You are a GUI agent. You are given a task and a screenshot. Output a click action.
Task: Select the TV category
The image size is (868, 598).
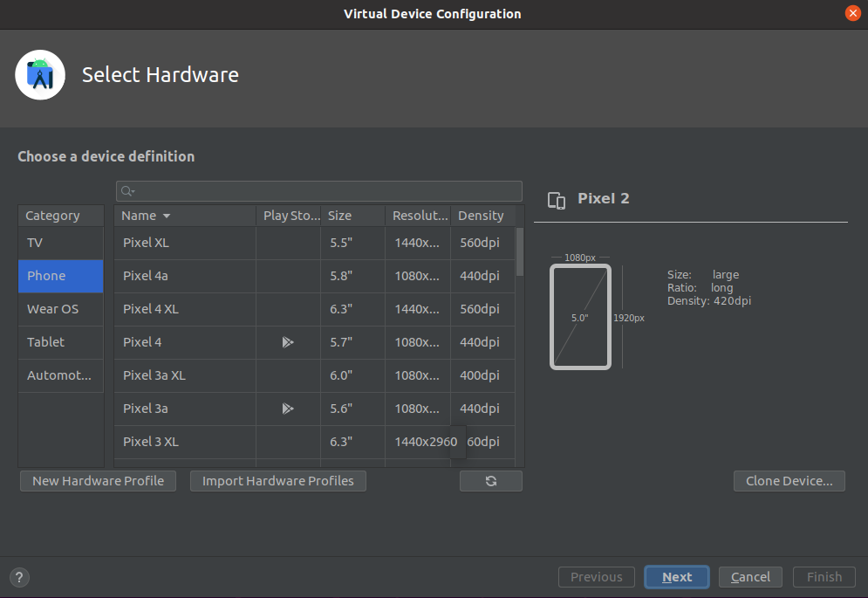(x=60, y=243)
